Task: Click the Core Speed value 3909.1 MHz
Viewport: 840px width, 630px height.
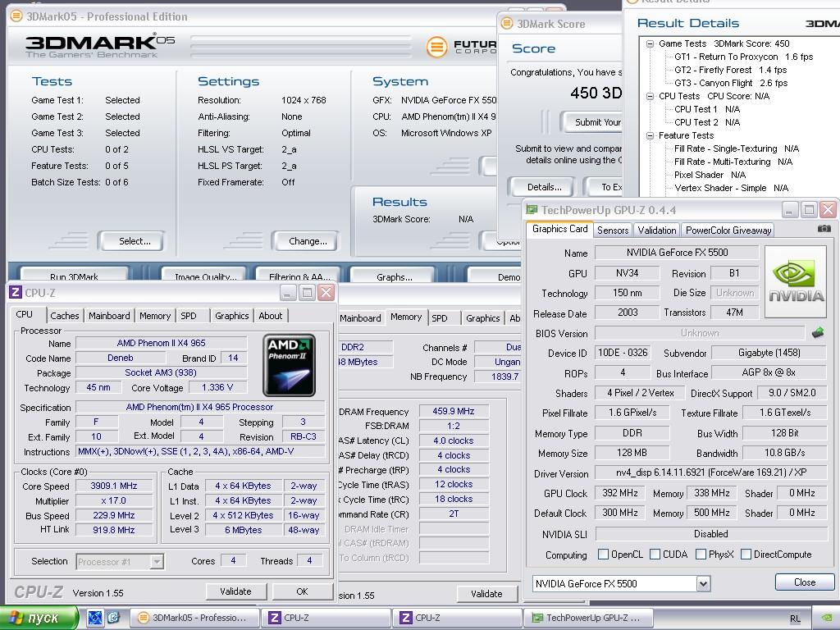Action: (113, 486)
